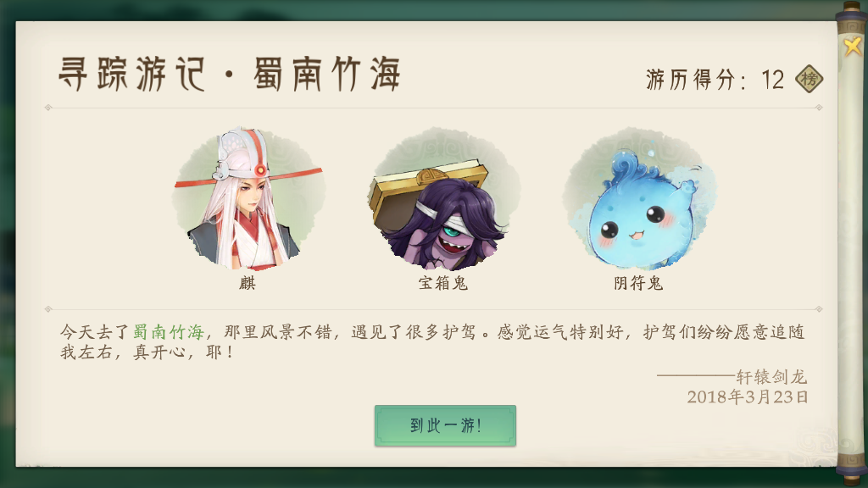The height and width of the screenshot is (488, 868).
Task: Click the score number 12
Action: (x=772, y=80)
